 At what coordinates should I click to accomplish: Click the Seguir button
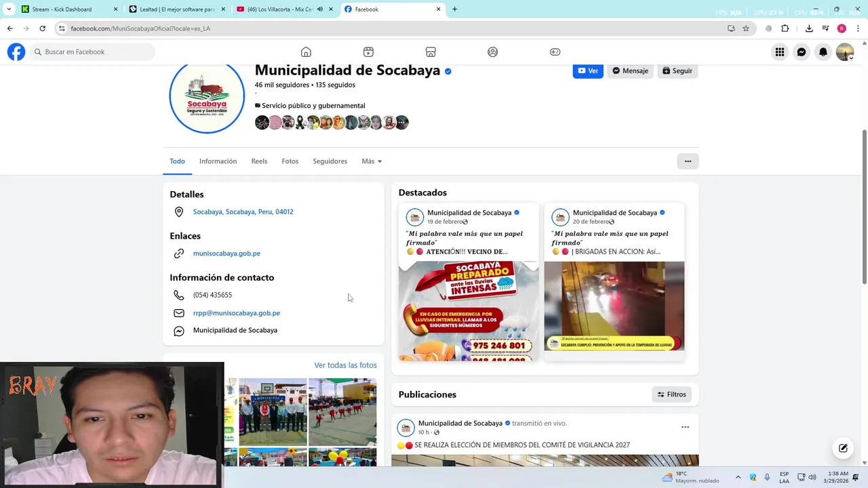click(677, 70)
